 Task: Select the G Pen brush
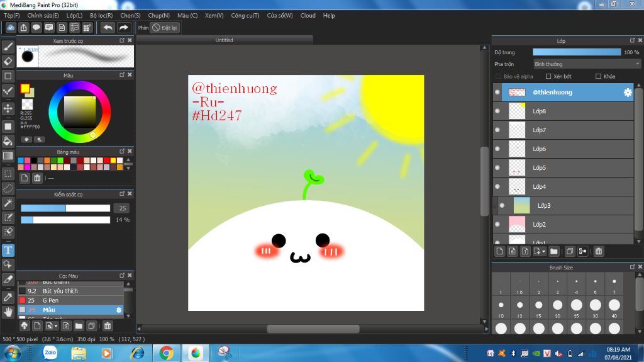click(x=70, y=301)
